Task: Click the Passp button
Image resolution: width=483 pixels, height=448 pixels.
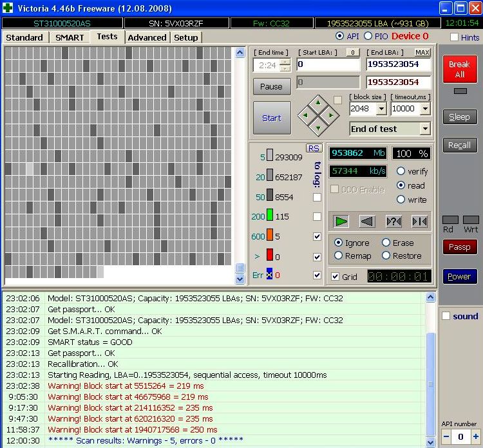Action: [x=460, y=247]
